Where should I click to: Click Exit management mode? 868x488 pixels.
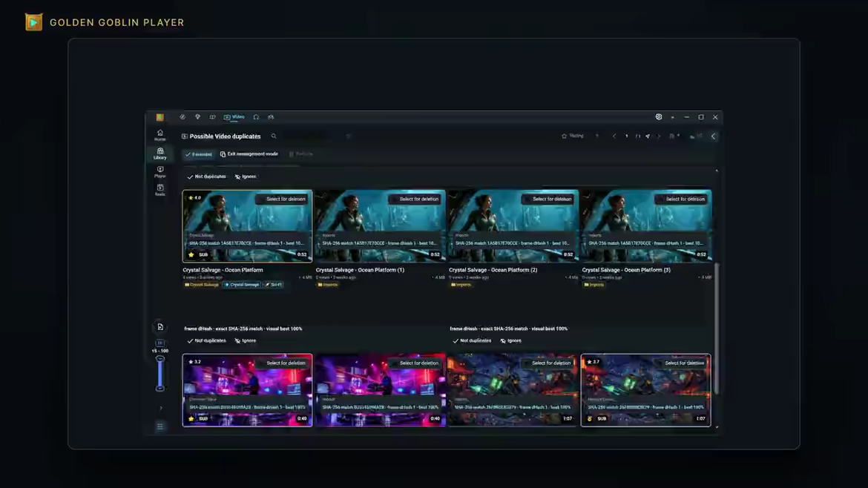[249, 154]
